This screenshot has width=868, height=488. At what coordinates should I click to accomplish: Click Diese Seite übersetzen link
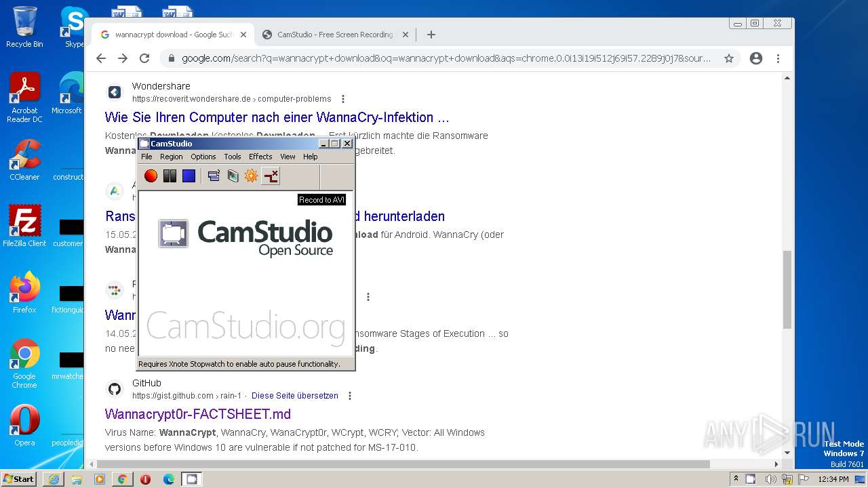point(295,396)
